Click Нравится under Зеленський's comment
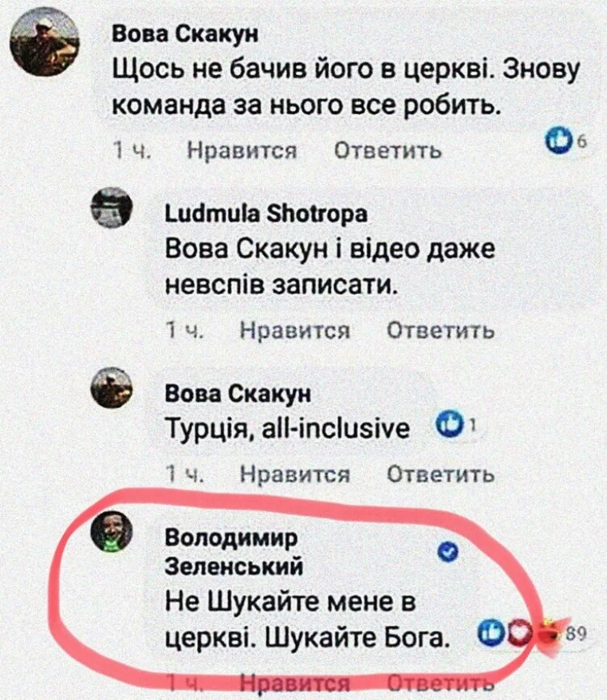 tap(295, 682)
